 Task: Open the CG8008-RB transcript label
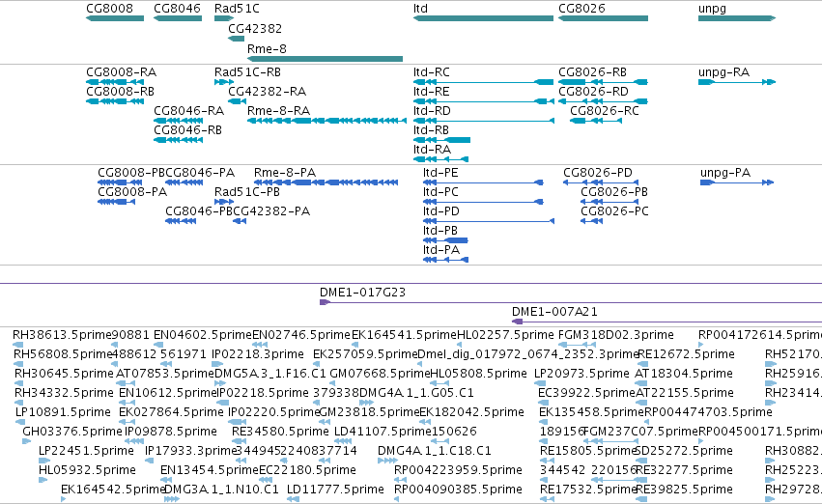(120, 91)
